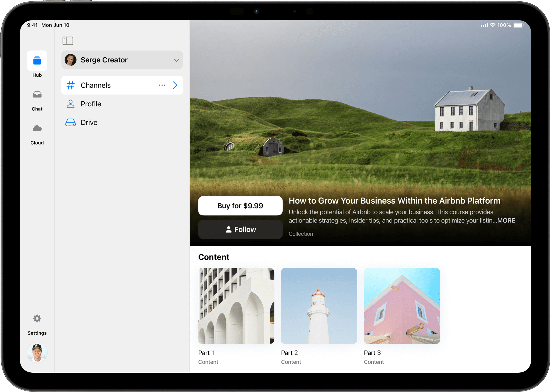Click the Buy for $9.99 button

point(240,206)
